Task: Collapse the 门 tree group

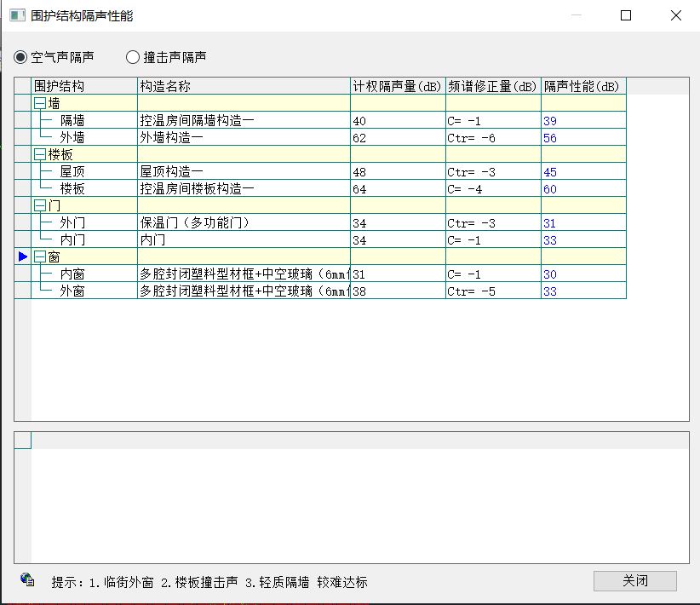Action: pos(39,205)
